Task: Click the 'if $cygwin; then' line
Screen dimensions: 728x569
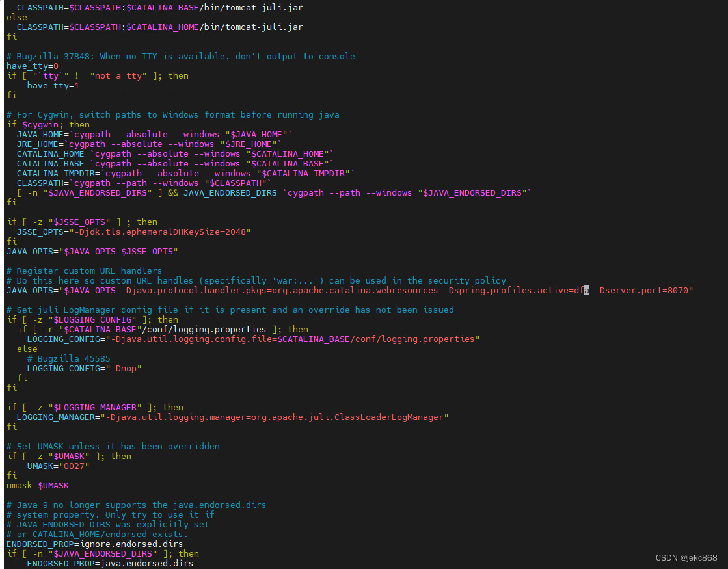Action: pyautogui.click(x=48, y=125)
